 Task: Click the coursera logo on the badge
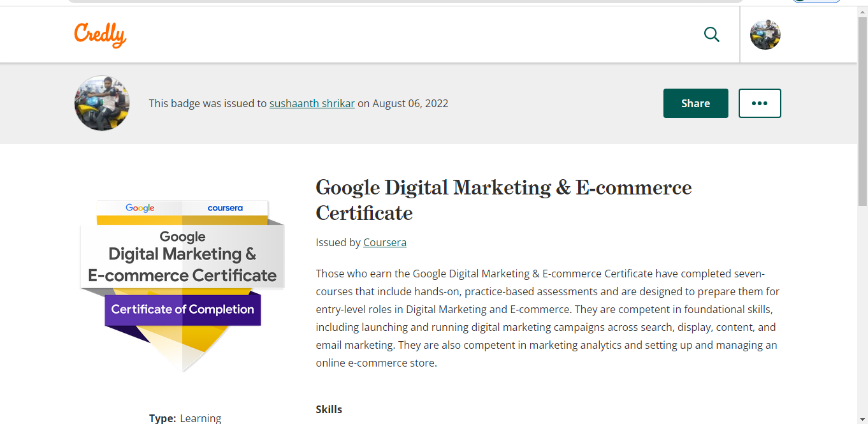pos(225,208)
